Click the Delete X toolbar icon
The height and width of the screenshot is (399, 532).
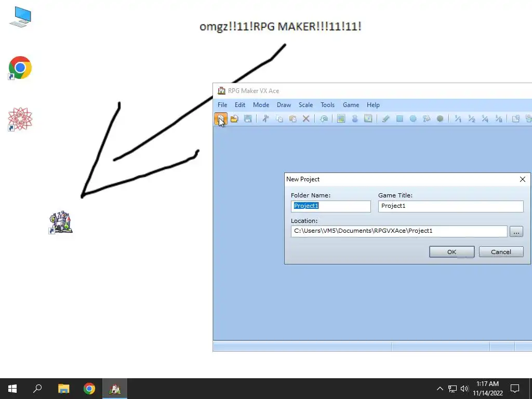[x=306, y=118]
